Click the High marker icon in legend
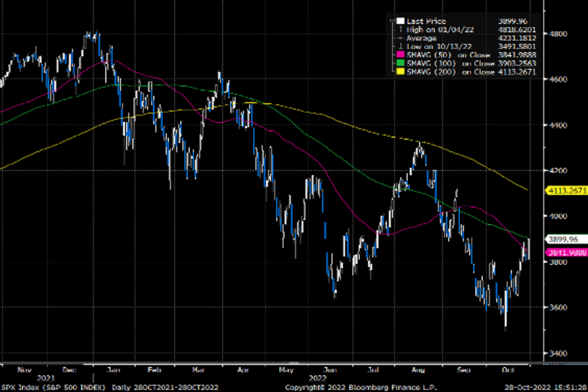The height and width of the screenshot is (392, 588). coord(400,29)
